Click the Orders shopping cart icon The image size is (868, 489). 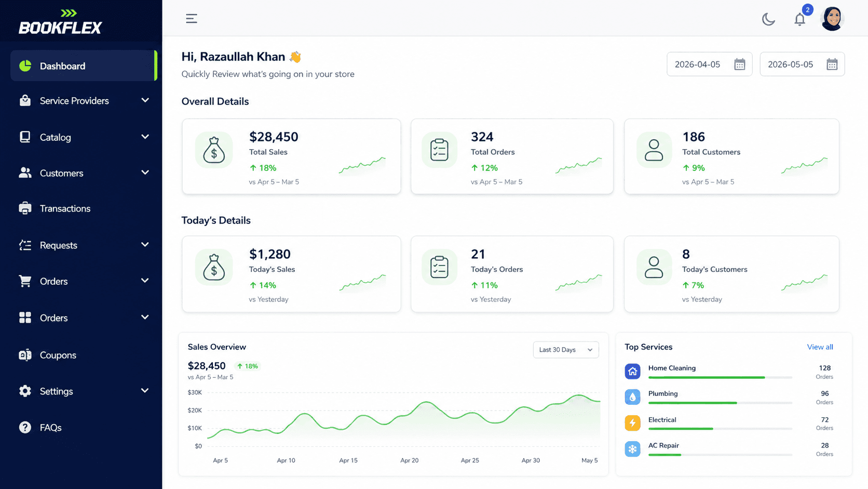tap(25, 281)
